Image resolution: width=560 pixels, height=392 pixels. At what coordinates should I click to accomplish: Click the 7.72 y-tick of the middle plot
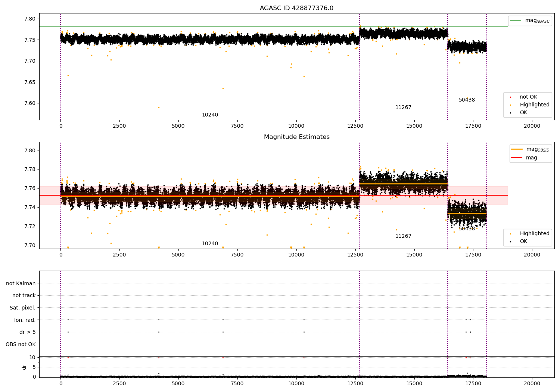pyautogui.click(x=30, y=226)
